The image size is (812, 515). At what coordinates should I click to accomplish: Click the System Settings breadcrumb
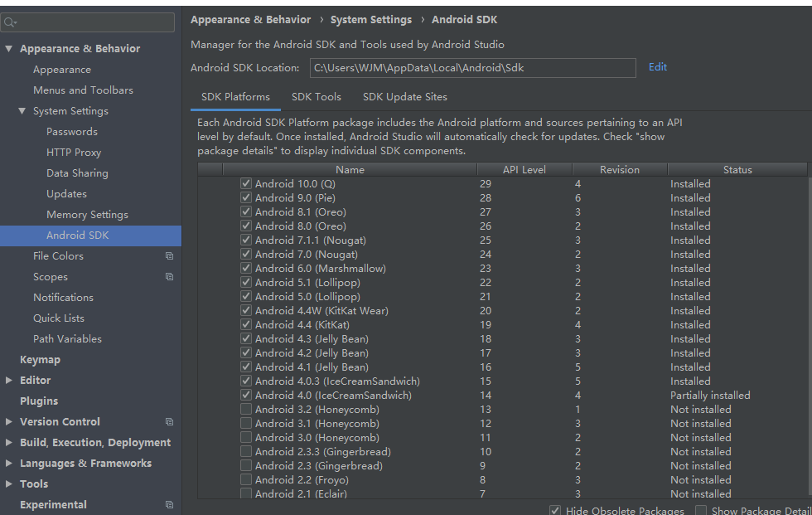pos(371,20)
